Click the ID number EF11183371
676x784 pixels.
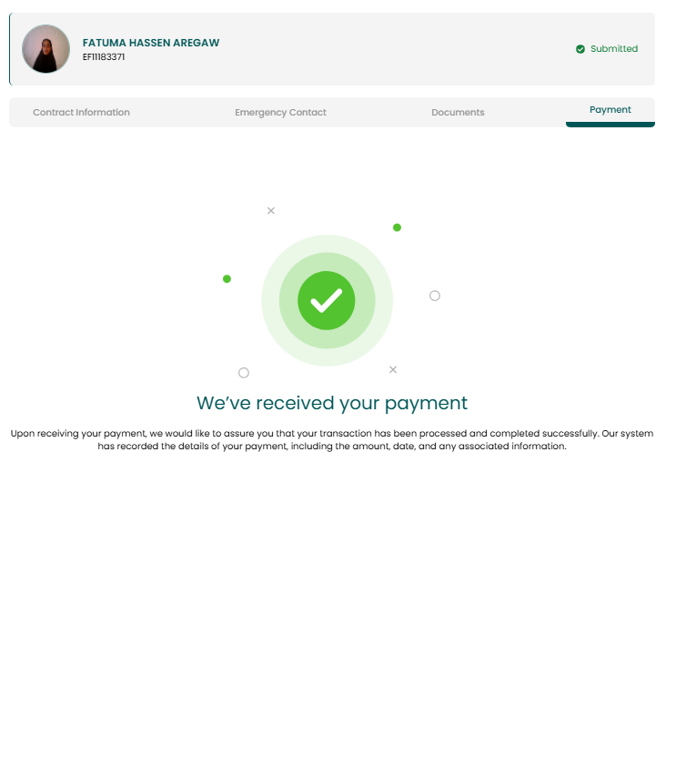(x=104, y=57)
